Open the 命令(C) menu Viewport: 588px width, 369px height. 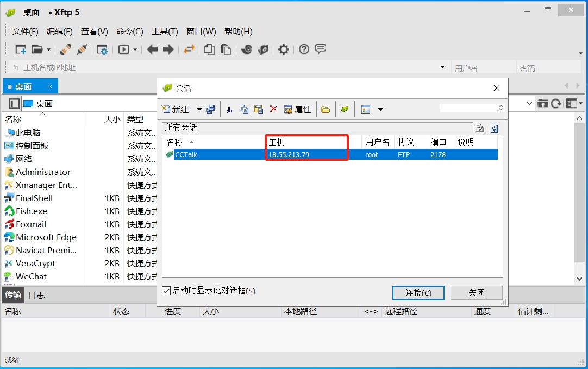[129, 32]
